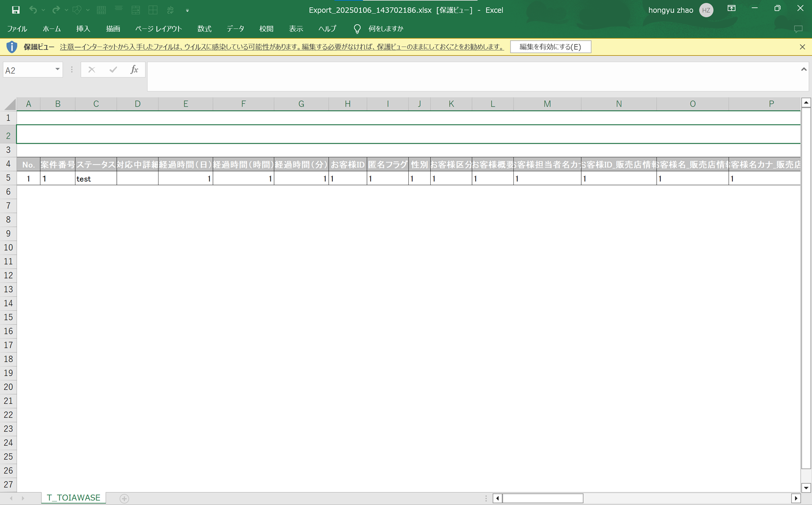The width and height of the screenshot is (812, 505).
Task: Click the Select All corner triangle
Action: [x=10, y=104]
